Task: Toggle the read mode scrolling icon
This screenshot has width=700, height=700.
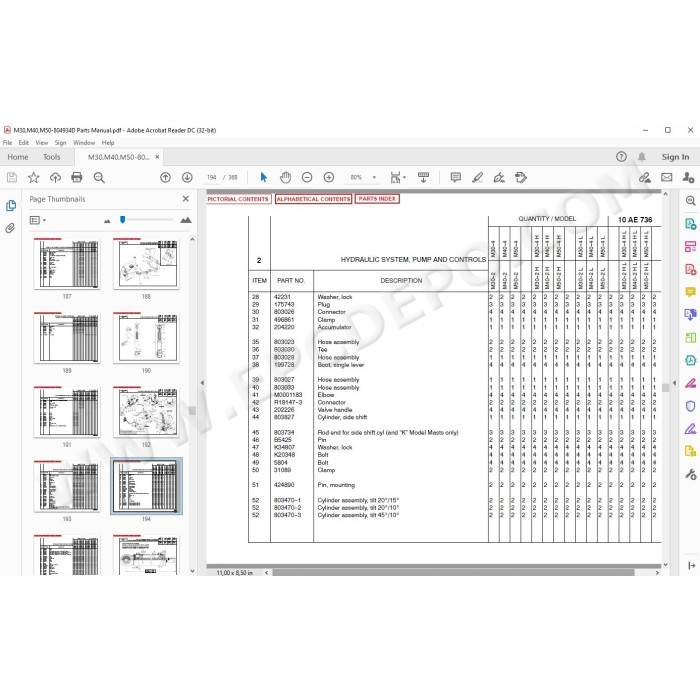Action: pos(423,178)
